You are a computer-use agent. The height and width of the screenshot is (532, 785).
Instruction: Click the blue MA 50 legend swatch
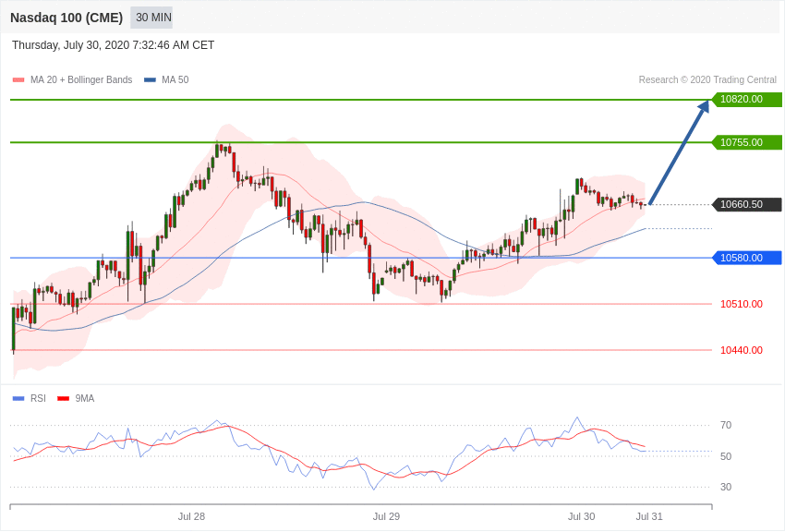[150, 80]
